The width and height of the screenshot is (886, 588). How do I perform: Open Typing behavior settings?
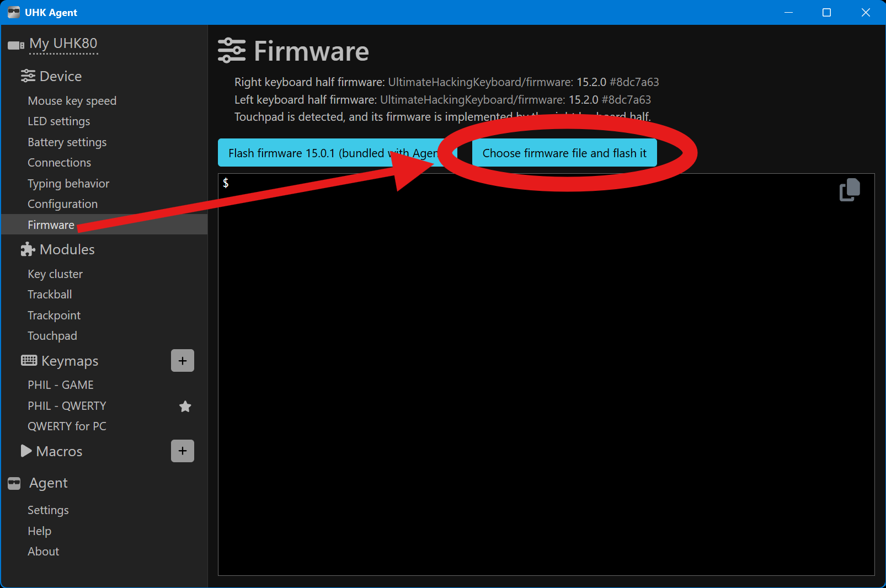coord(68,184)
